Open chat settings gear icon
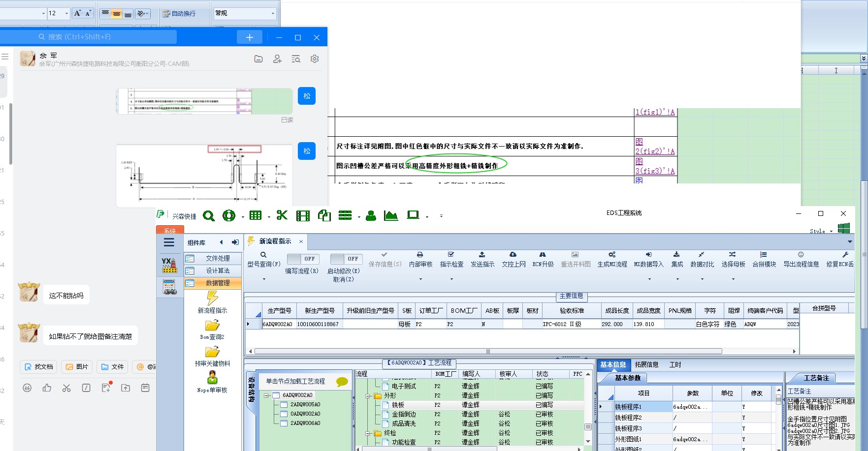 click(x=315, y=59)
